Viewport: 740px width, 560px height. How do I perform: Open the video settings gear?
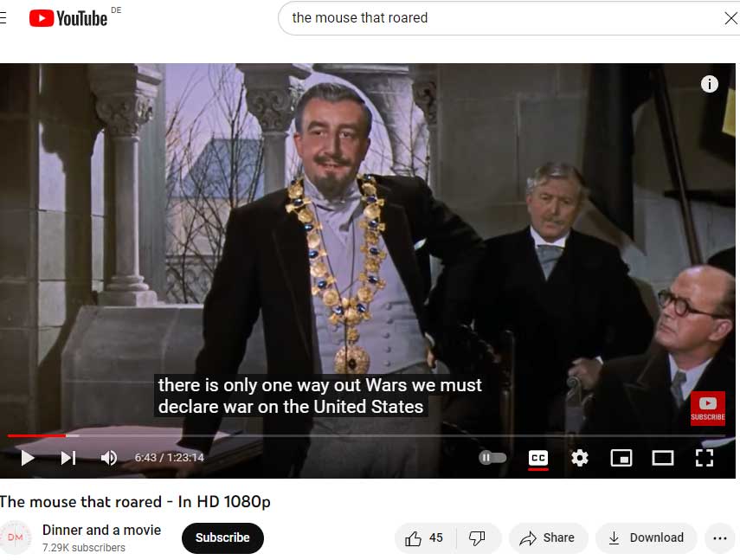580,458
